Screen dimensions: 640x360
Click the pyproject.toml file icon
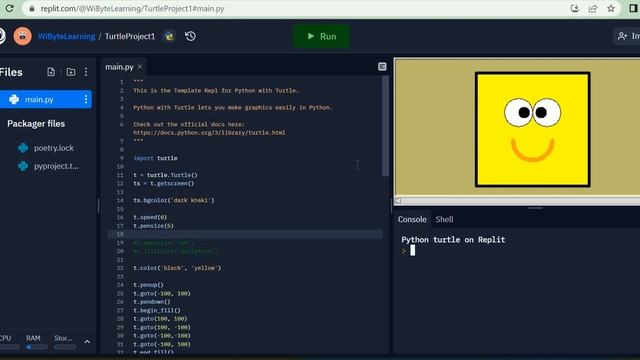[23, 166]
